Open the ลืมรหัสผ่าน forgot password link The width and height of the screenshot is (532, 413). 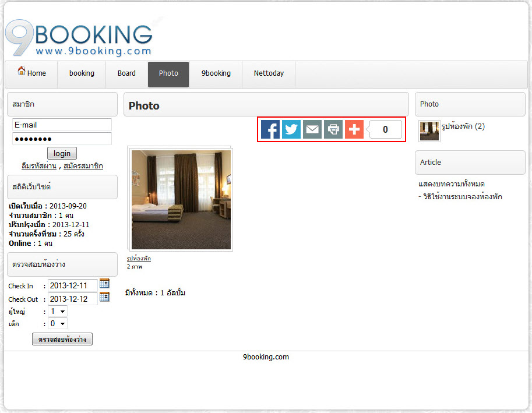coord(38,166)
